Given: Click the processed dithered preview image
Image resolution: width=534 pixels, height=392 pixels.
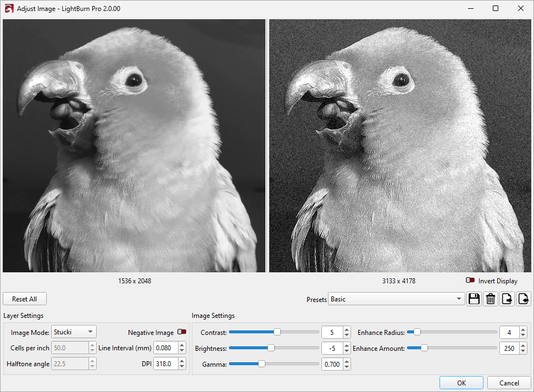Looking at the screenshot, I should [x=400, y=145].
